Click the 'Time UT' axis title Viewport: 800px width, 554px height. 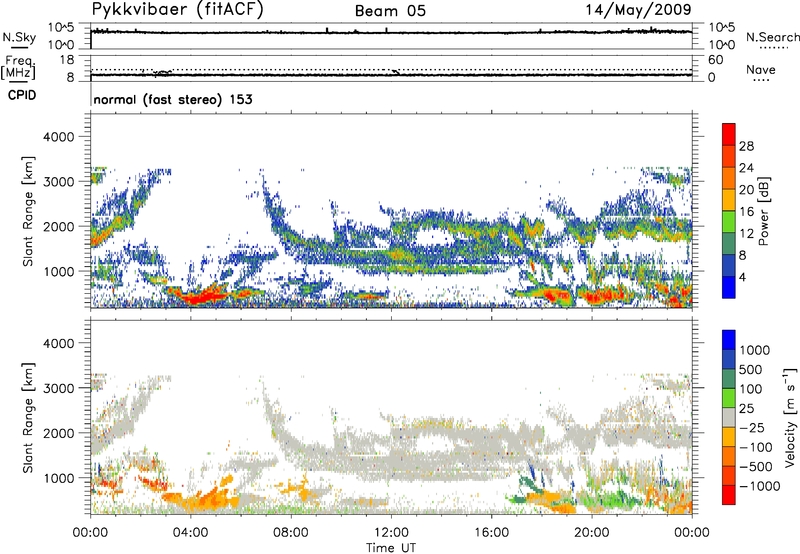[391, 548]
